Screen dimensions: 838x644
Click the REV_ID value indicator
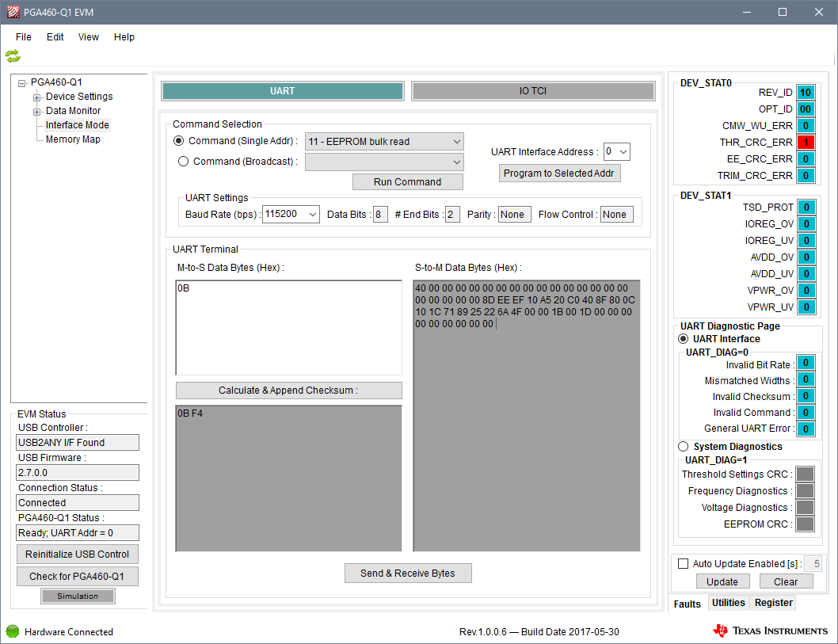click(806, 93)
